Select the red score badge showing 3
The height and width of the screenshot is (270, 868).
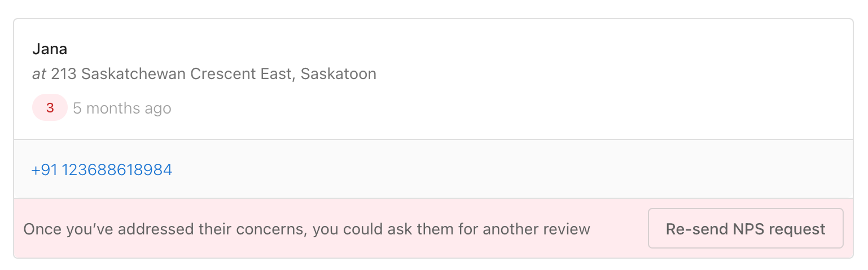click(50, 107)
